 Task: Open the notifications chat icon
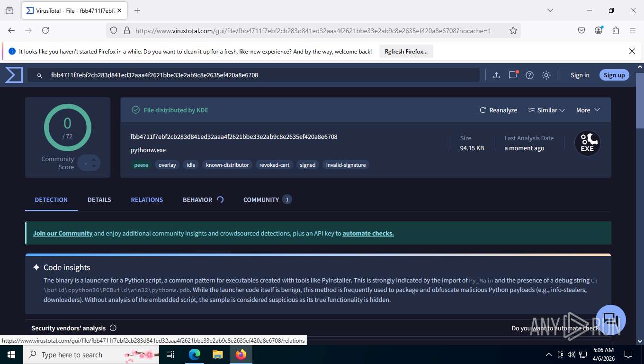click(513, 75)
